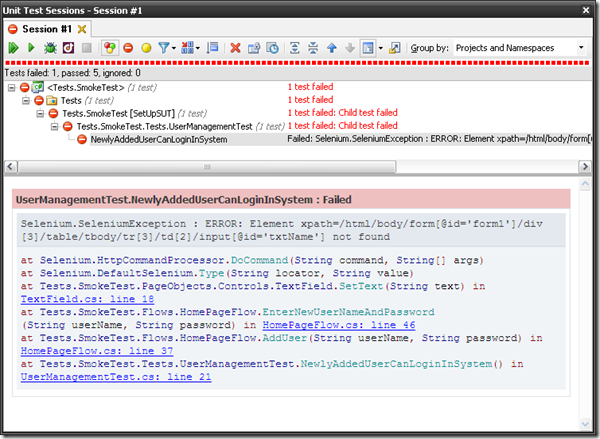Click the gray stop execution button
The height and width of the screenshot is (439, 600).
[x=87, y=48]
